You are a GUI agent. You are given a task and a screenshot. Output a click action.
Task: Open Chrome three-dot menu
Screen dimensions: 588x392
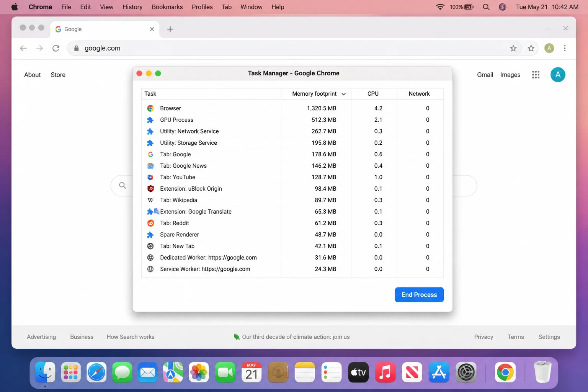point(565,48)
